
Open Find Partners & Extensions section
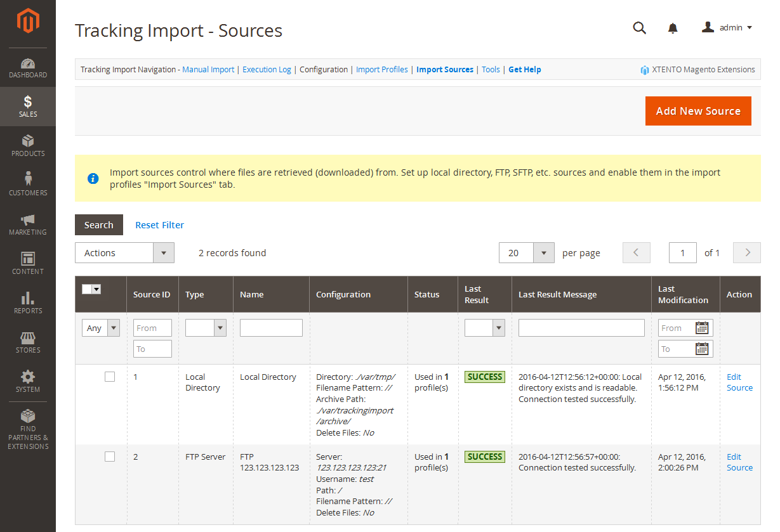click(x=28, y=430)
